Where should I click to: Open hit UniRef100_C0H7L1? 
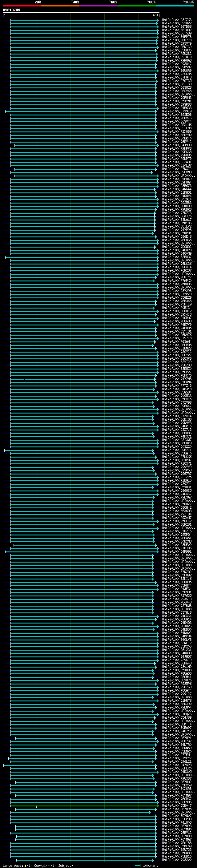[176, 450]
